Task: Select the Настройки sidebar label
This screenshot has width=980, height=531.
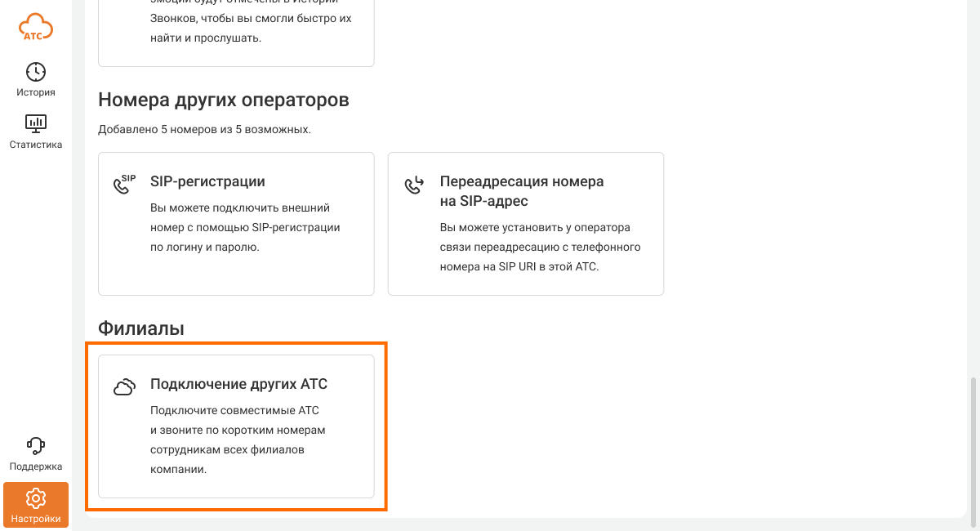Action: pos(36,518)
